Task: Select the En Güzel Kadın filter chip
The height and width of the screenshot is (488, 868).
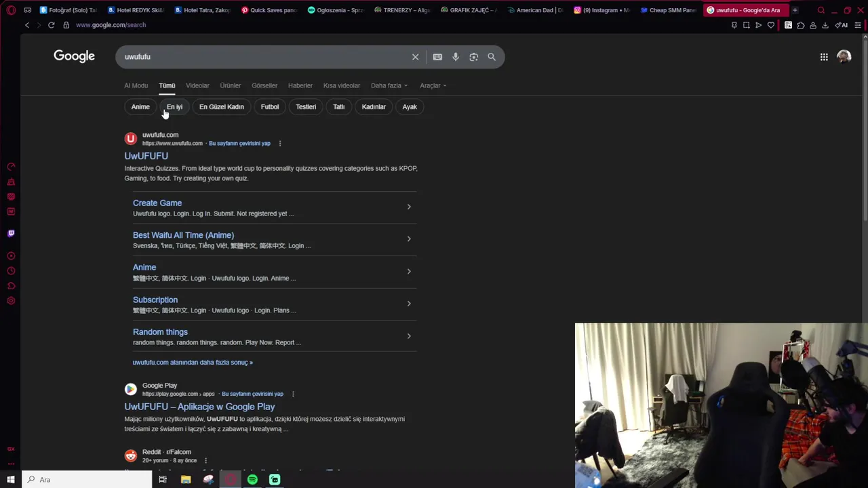Action: pyautogui.click(x=222, y=106)
